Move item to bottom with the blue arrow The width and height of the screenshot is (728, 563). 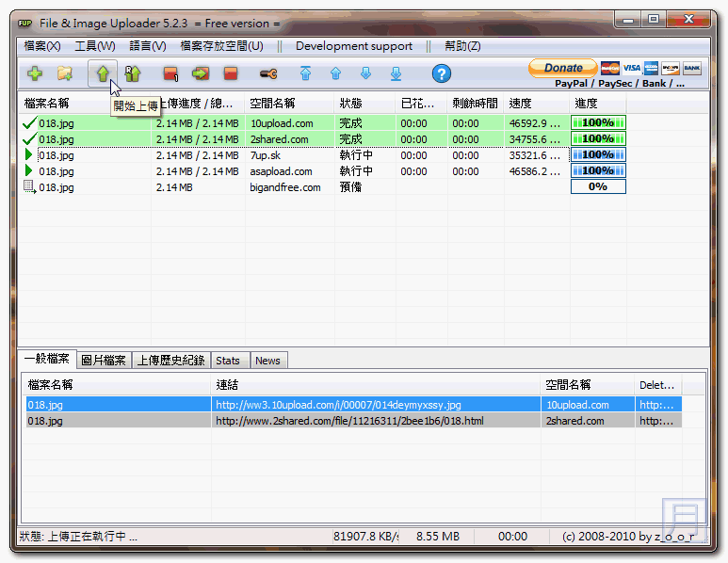coord(396,73)
